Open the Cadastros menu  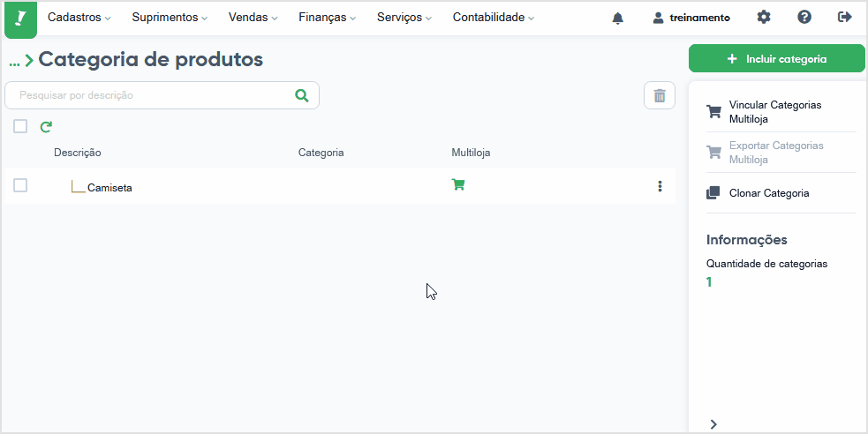click(x=79, y=18)
